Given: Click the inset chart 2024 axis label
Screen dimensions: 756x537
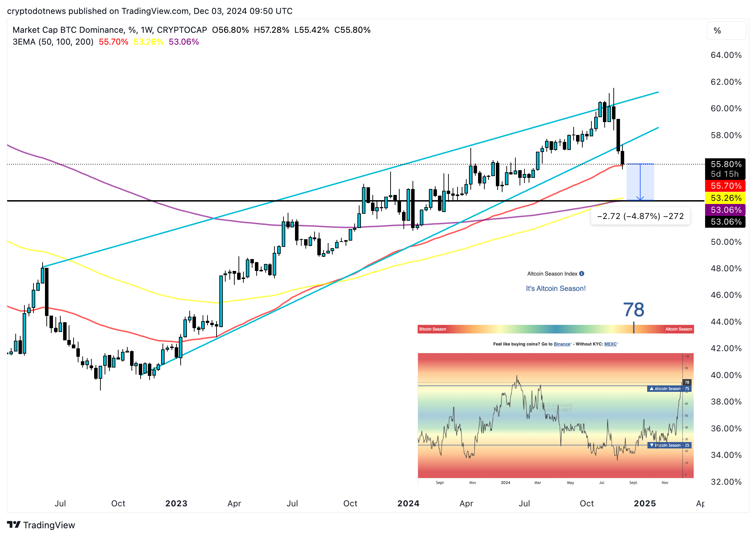Looking at the screenshot, I should tap(505, 483).
